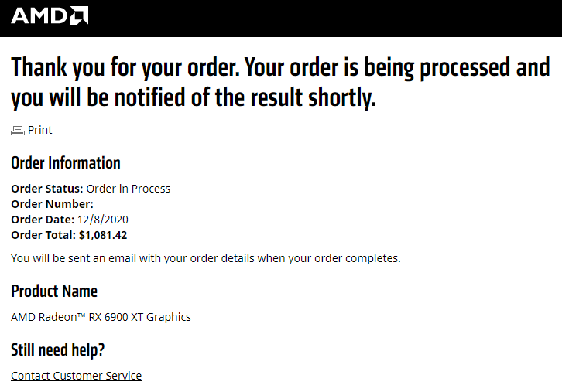Viewport: 562px width, 392px height.
Task: Click the 'Still need help?' heading
Action: [x=57, y=350]
